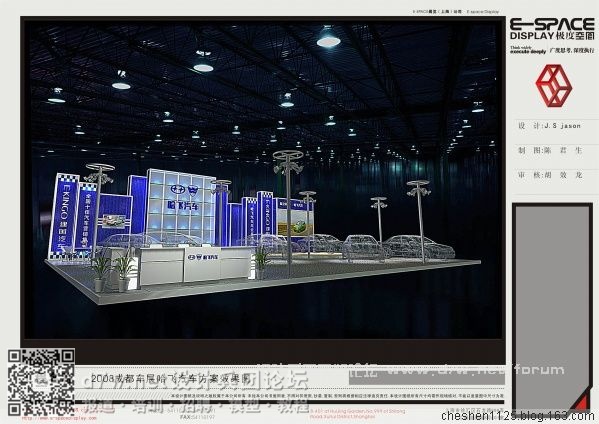The height and width of the screenshot is (424, 599).
Task: Click the "E-space Display" header text
Action: (x=482, y=12)
